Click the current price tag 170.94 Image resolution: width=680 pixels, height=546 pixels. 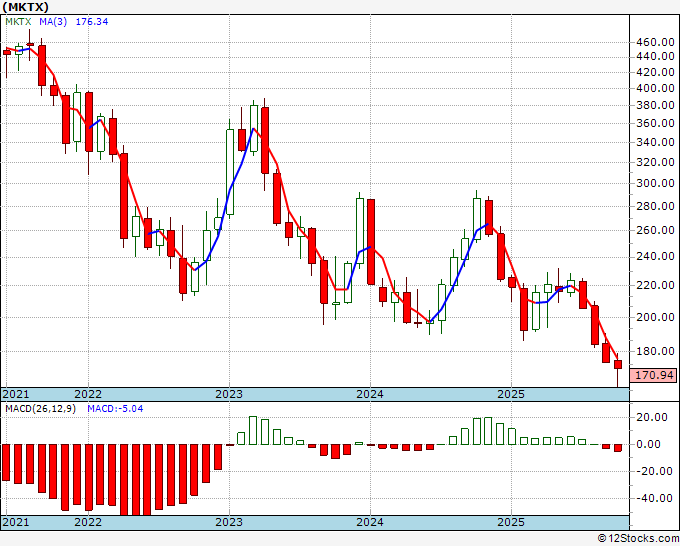pyautogui.click(x=653, y=375)
